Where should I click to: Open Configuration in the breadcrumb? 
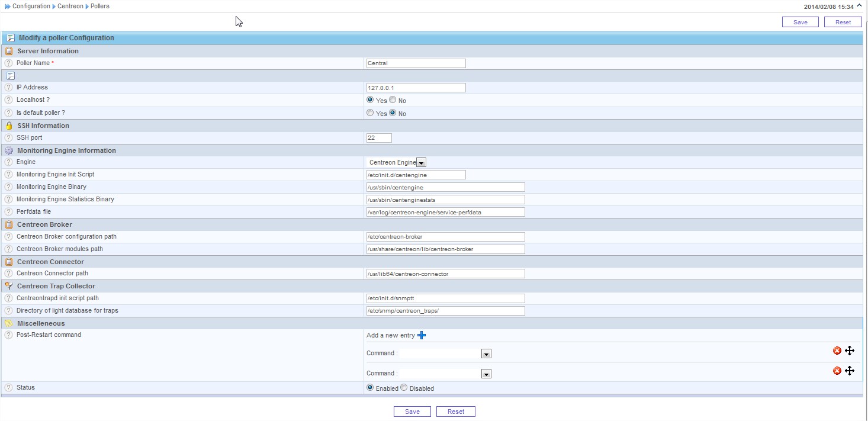pos(31,6)
